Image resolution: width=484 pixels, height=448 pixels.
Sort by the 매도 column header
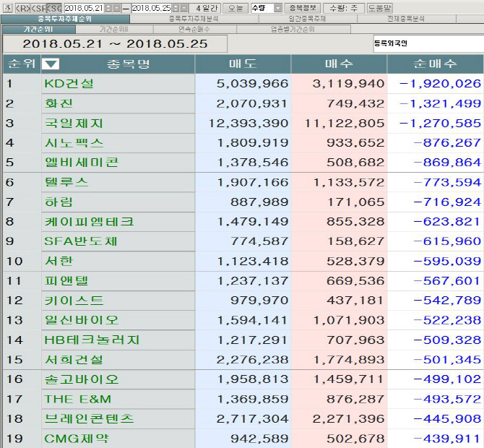(243, 64)
